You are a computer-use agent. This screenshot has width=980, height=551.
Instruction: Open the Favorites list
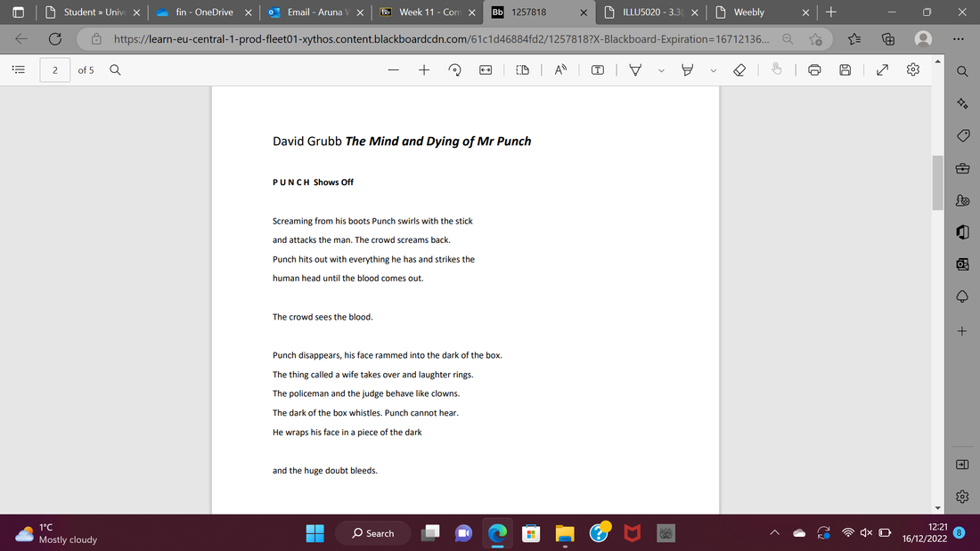854,39
